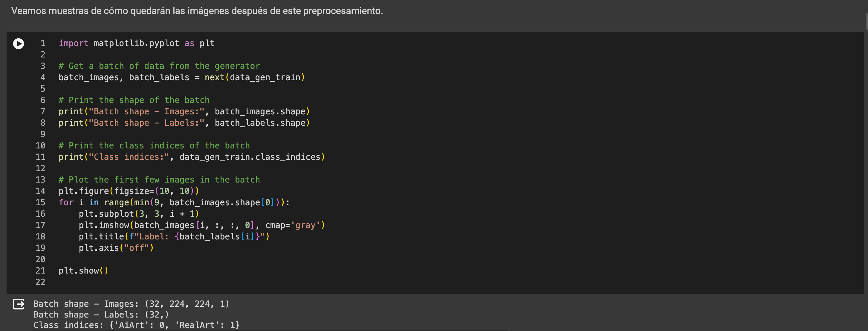Click the '# Plot the first few images' comment

pos(159,180)
